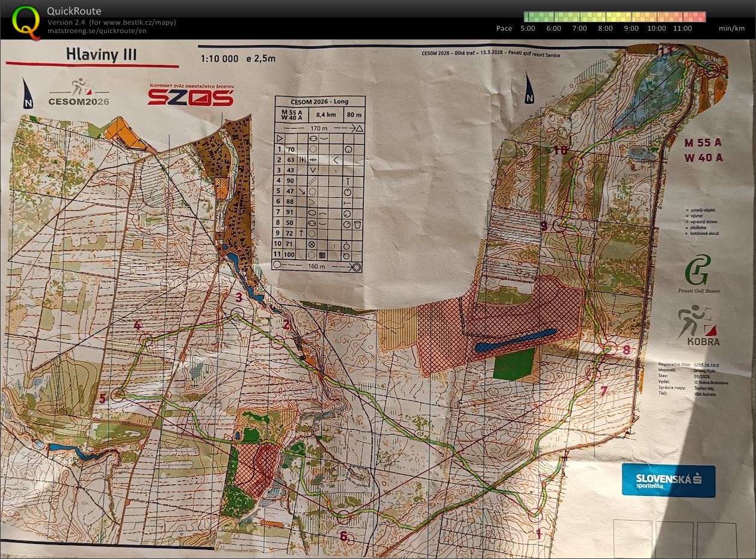Click the 'Hlaviny III' map title
Screen dimensions: 756x559
tap(101, 54)
